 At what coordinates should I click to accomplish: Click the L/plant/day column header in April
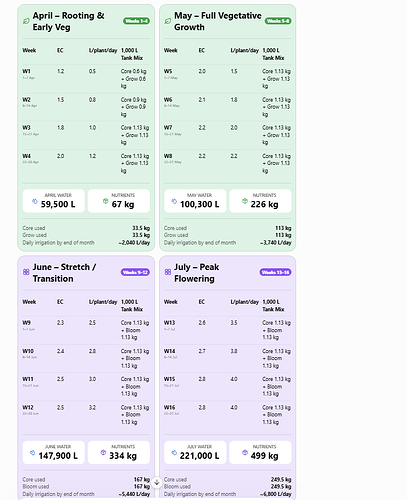coord(103,50)
